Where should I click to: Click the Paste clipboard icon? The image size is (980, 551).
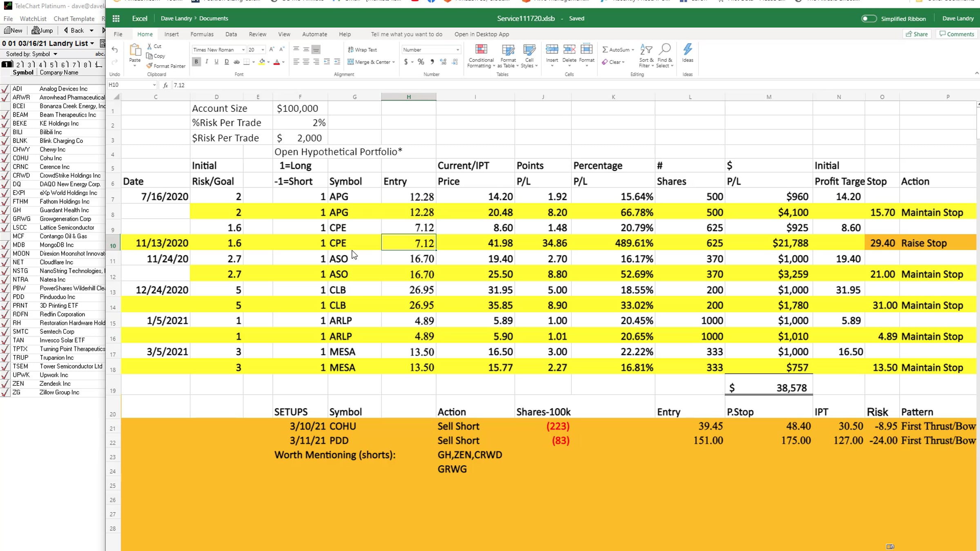[x=135, y=50]
